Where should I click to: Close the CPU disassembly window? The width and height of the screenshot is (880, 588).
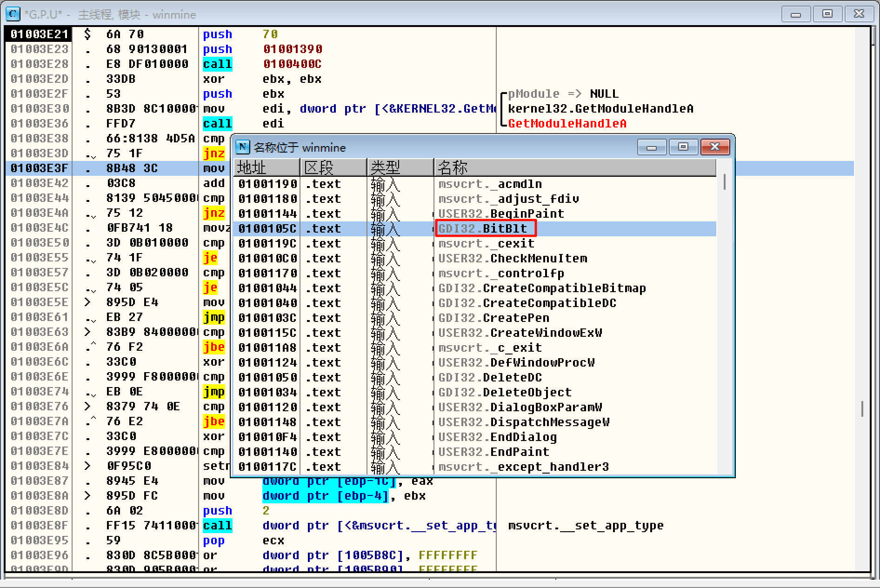click(859, 14)
